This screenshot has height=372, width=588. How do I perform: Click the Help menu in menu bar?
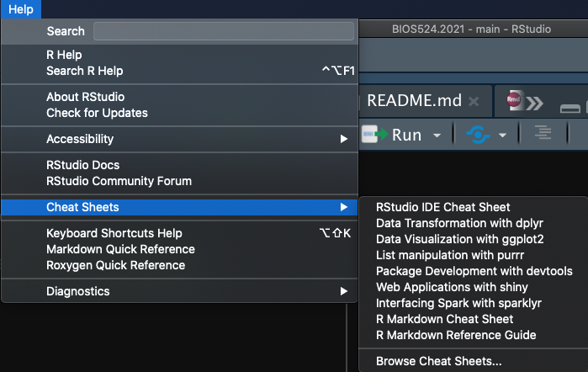point(21,9)
